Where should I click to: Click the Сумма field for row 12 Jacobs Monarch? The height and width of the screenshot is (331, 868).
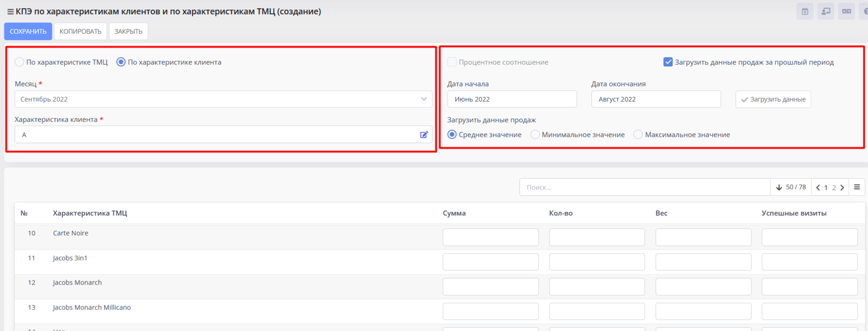pos(490,287)
